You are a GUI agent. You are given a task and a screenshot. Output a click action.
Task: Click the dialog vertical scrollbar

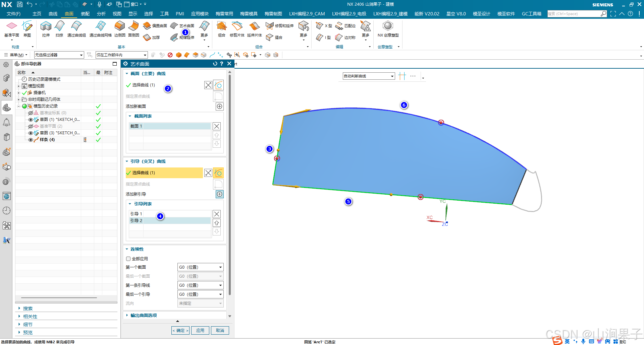230,184
